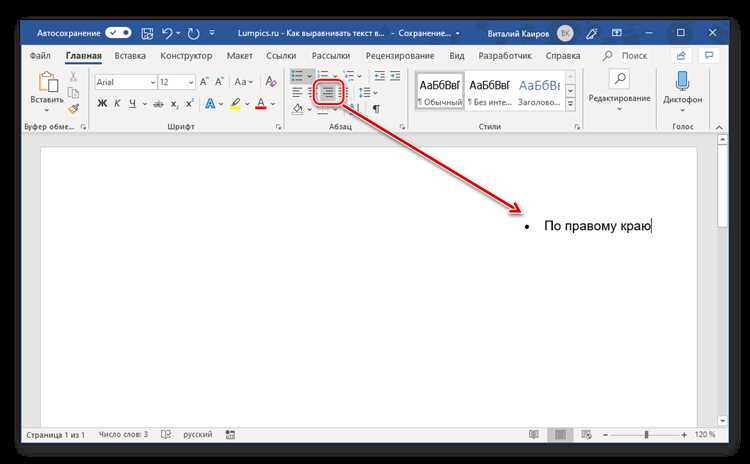This screenshot has height=464, width=750.
Task: Open the font size 12 dropdown
Action: [191, 82]
